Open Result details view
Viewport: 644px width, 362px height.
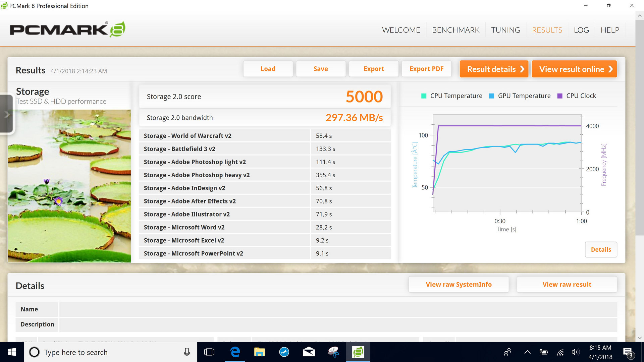494,69
